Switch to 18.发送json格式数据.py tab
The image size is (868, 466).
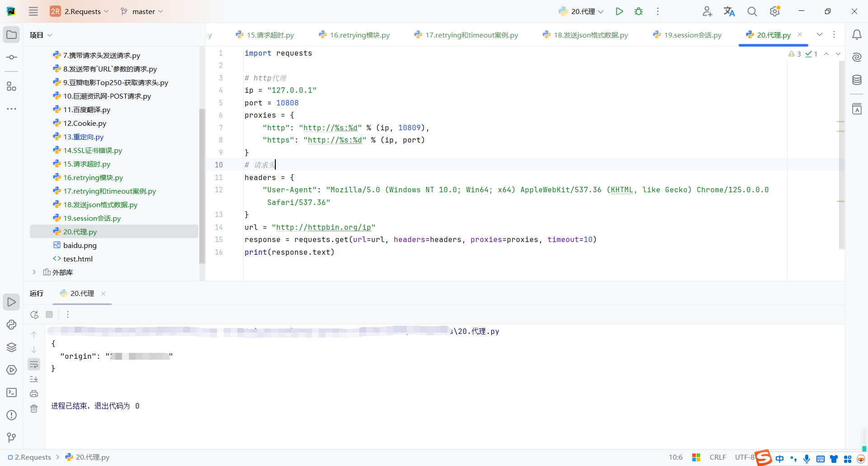click(585, 35)
